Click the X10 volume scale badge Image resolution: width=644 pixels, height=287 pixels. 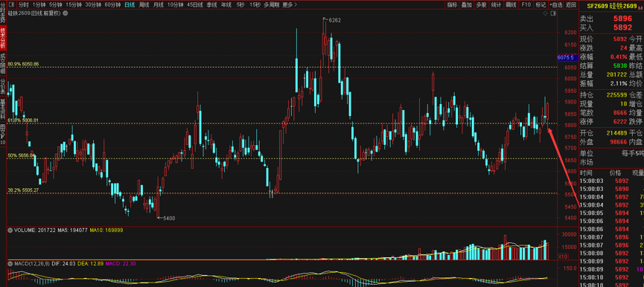pyautogui.click(x=562, y=257)
